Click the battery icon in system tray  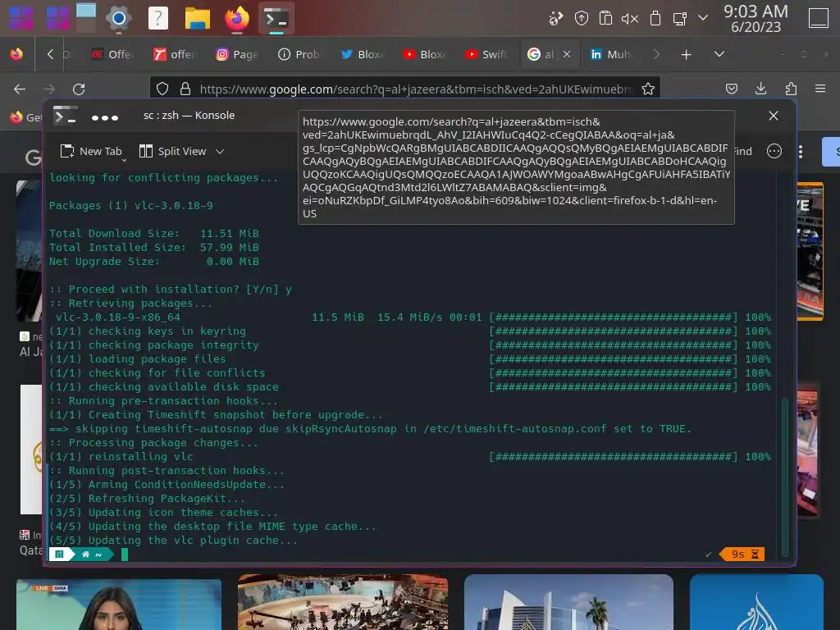[655, 19]
